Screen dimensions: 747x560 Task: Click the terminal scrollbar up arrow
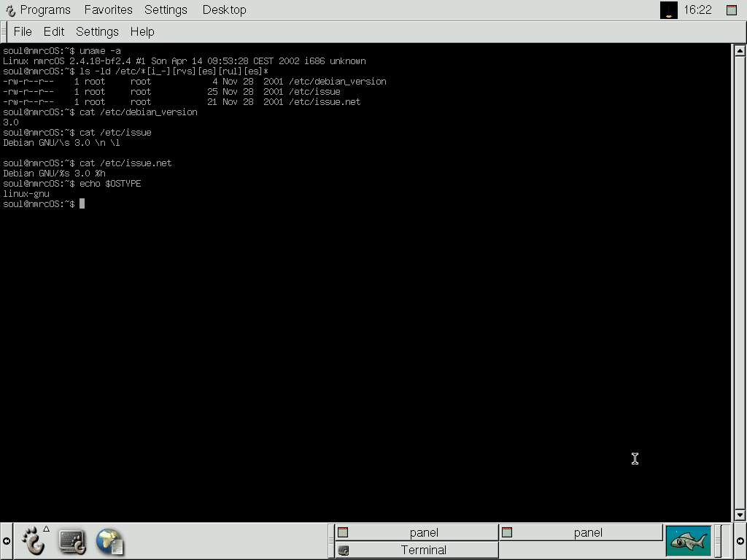740,50
